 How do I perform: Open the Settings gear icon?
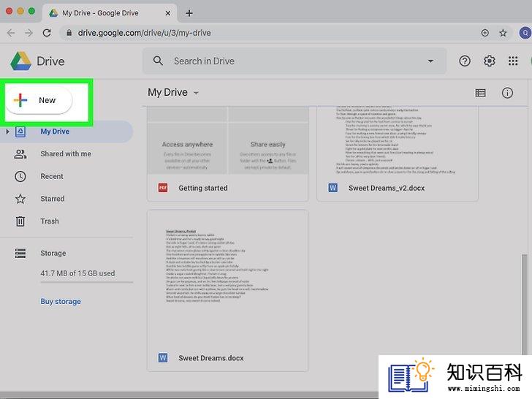[x=490, y=61]
